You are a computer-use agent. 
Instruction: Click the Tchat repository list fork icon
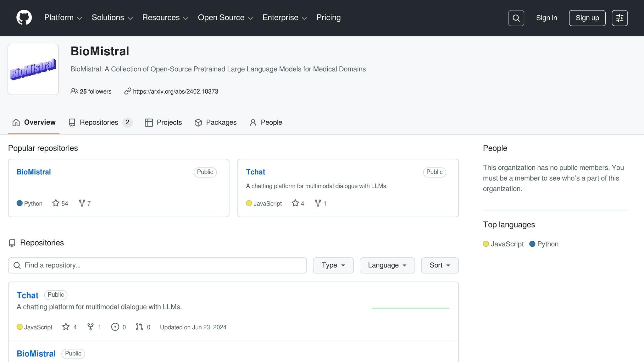(91, 327)
